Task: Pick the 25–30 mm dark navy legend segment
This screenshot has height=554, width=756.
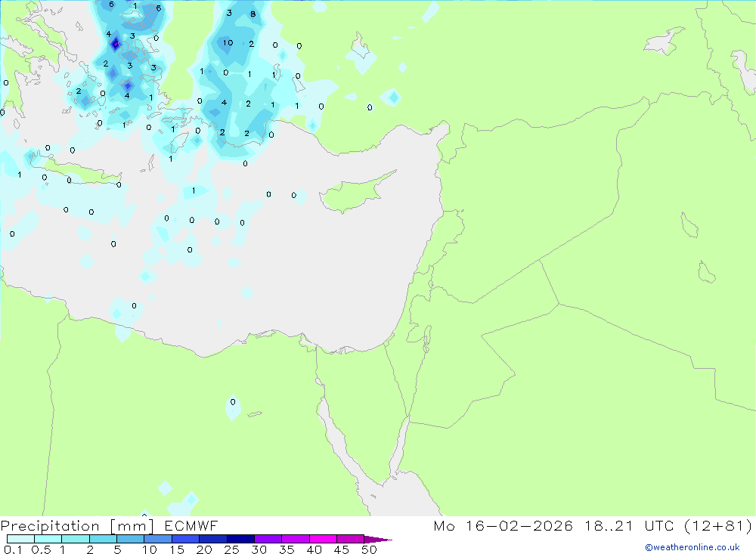Action: tap(240, 539)
